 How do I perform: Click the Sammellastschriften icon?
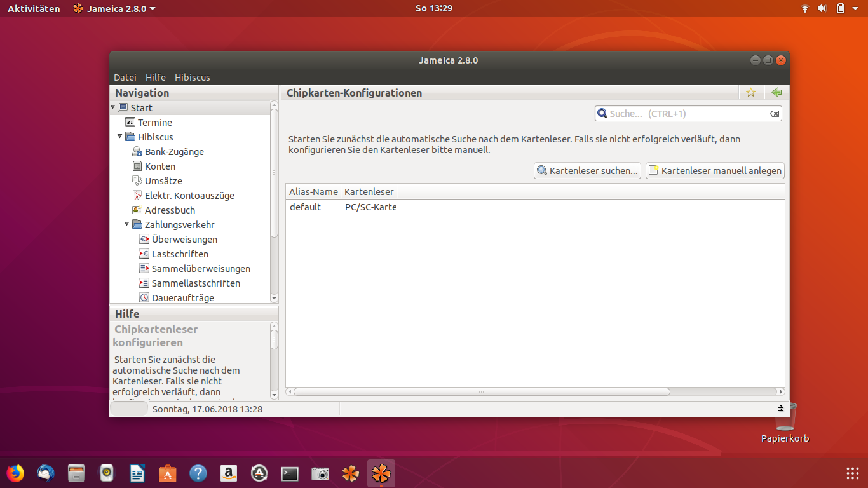click(144, 283)
